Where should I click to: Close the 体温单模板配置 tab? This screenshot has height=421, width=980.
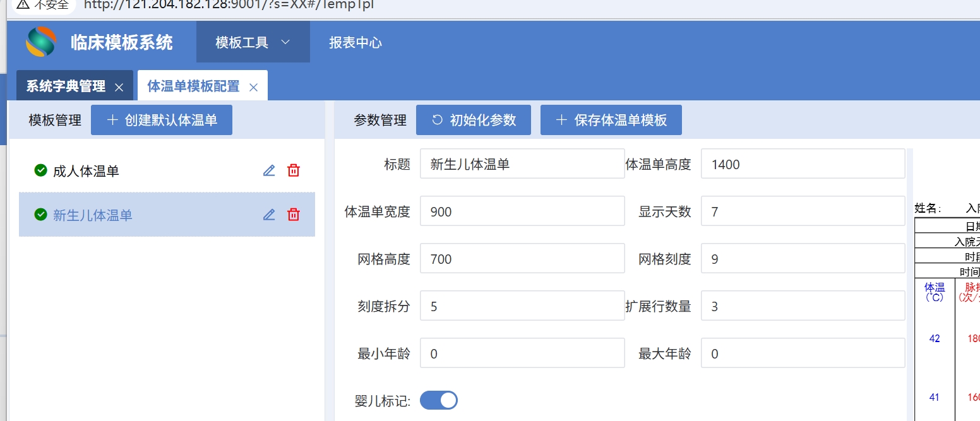pos(254,88)
